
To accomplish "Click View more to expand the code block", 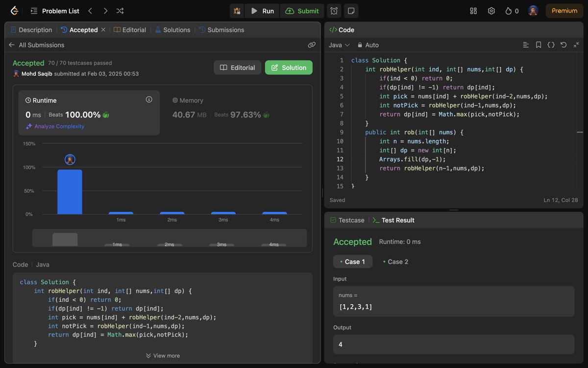I will (162, 355).
